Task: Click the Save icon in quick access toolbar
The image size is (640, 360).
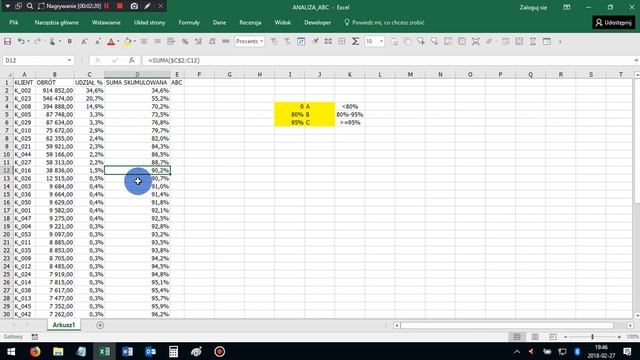Action: point(7,41)
